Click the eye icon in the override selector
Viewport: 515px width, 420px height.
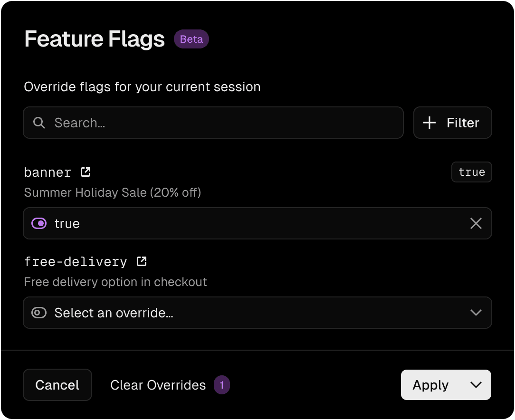39,313
